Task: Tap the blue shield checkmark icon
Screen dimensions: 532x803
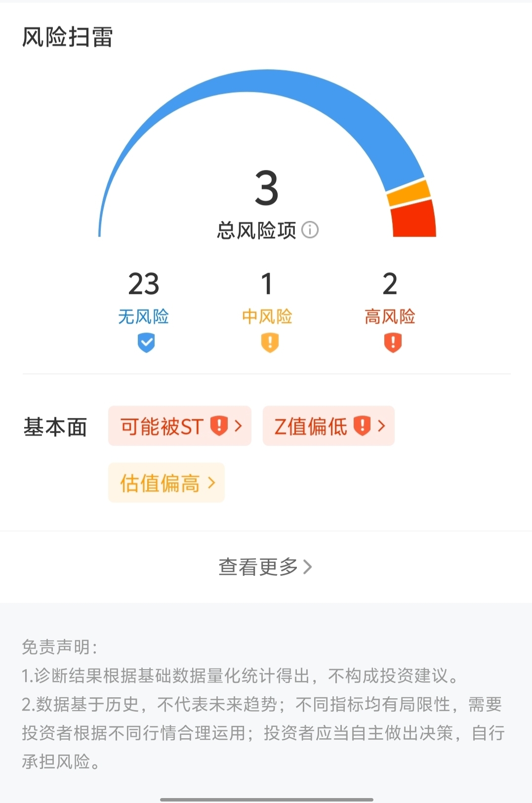Action: (x=146, y=342)
